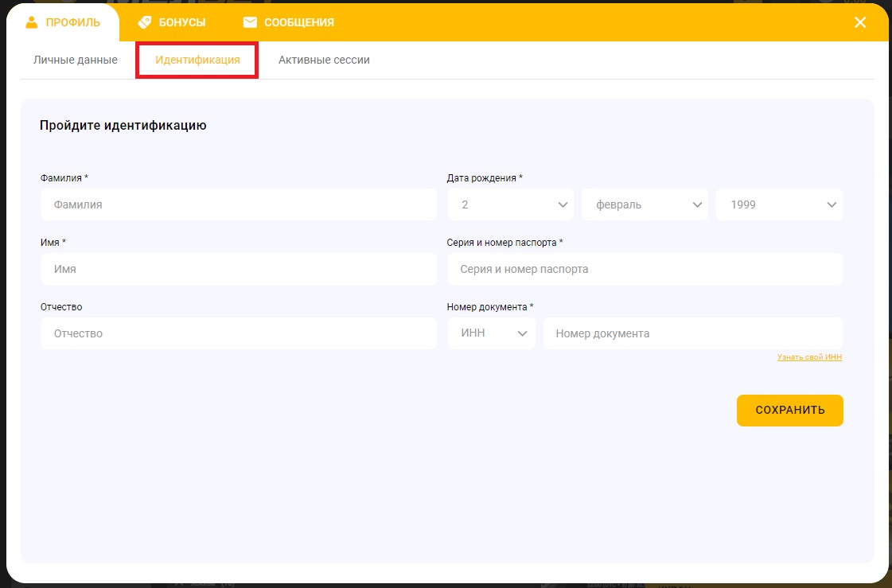Open the ИНН document type dropdown
892x588 pixels.
click(492, 333)
